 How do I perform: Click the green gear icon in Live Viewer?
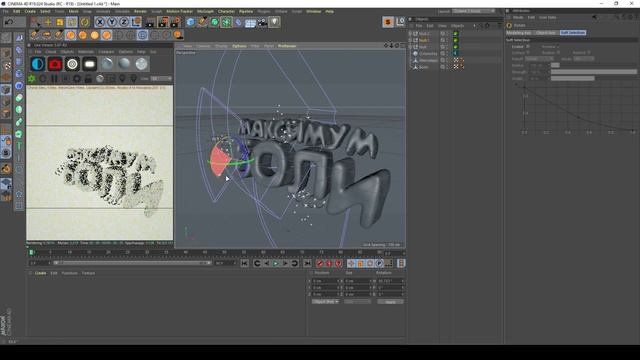(x=31, y=78)
